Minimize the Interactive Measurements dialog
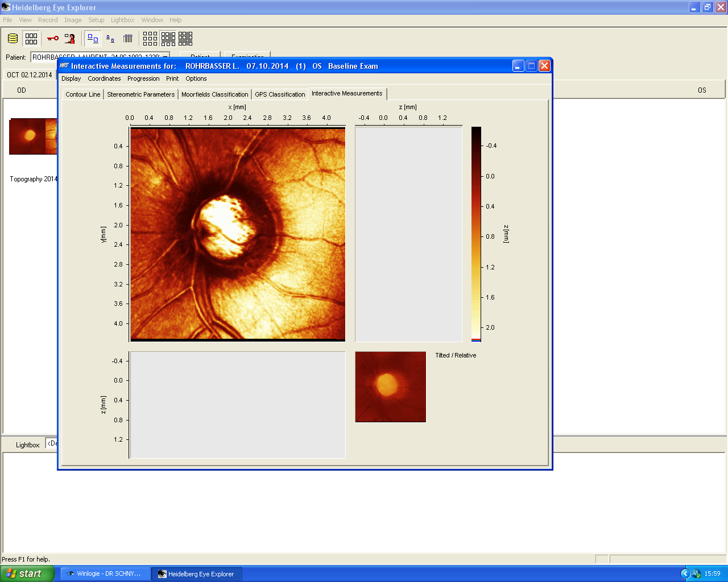The height and width of the screenshot is (582, 728). (518, 66)
